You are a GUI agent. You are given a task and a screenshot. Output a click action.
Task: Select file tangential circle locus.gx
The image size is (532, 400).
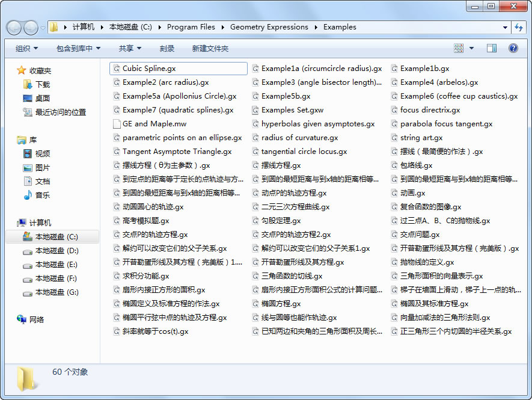tap(299, 152)
